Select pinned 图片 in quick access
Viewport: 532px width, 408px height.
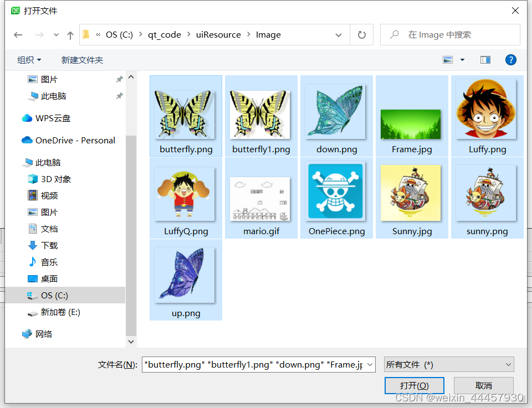click(49, 79)
